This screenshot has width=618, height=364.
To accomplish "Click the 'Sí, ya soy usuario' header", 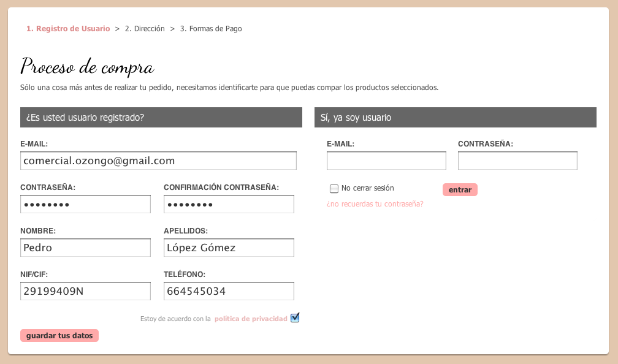I will point(455,117).
